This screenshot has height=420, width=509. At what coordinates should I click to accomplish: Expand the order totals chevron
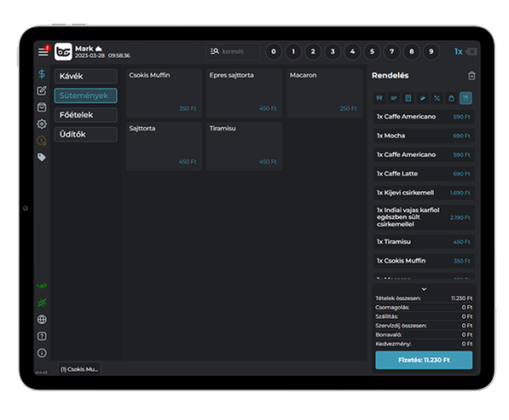pos(424,289)
